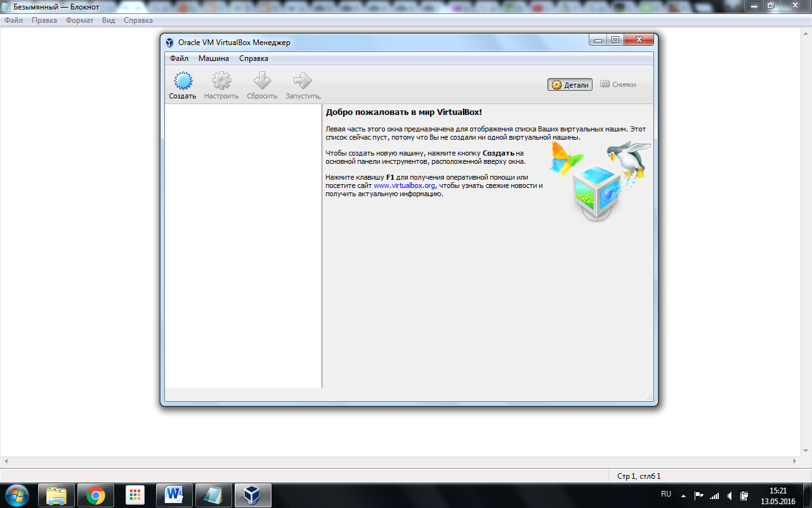
Task: Open the Файл menu in VirtualBox Manager
Action: (179, 58)
